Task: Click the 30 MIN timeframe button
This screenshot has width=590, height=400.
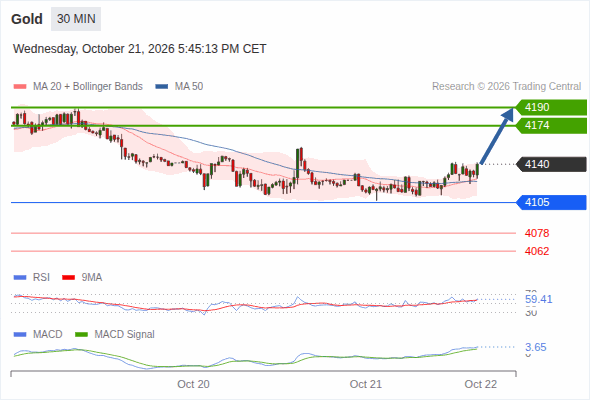Action: click(76, 19)
